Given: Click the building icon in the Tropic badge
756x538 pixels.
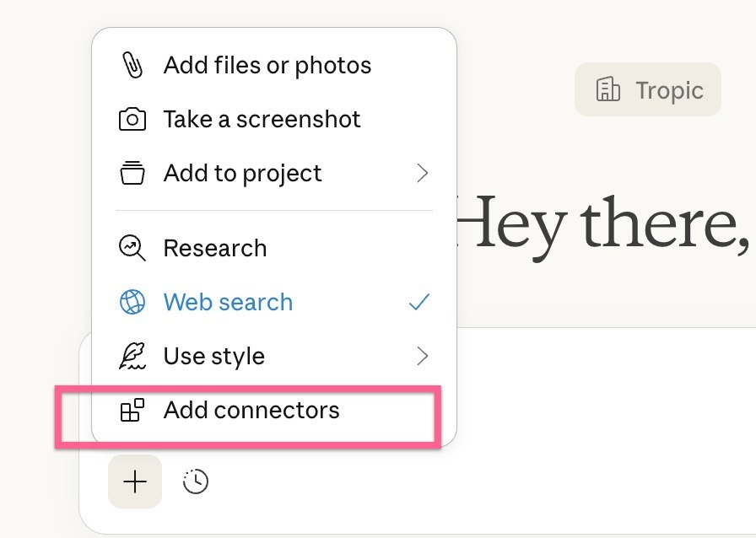Looking at the screenshot, I should (x=607, y=89).
